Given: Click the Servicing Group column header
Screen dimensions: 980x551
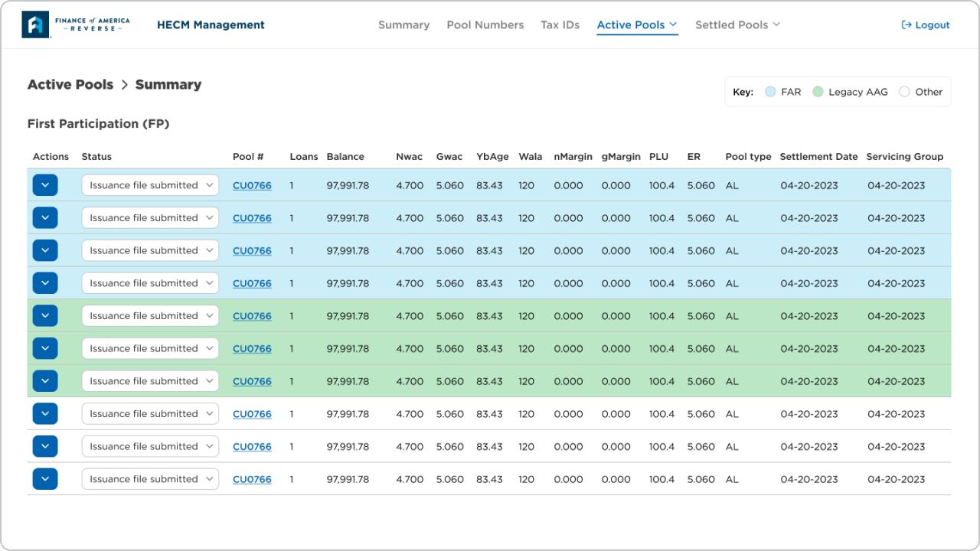Looking at the screenshot, I should [905, 156].
